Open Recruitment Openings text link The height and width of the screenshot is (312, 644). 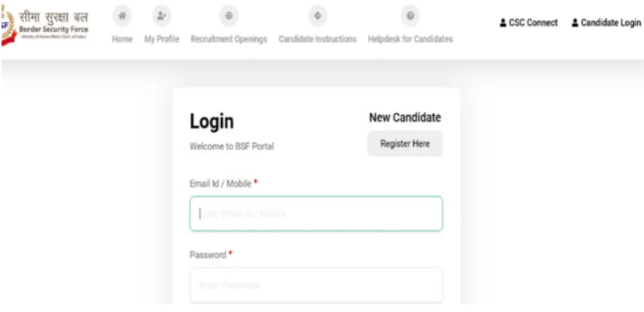229,39
